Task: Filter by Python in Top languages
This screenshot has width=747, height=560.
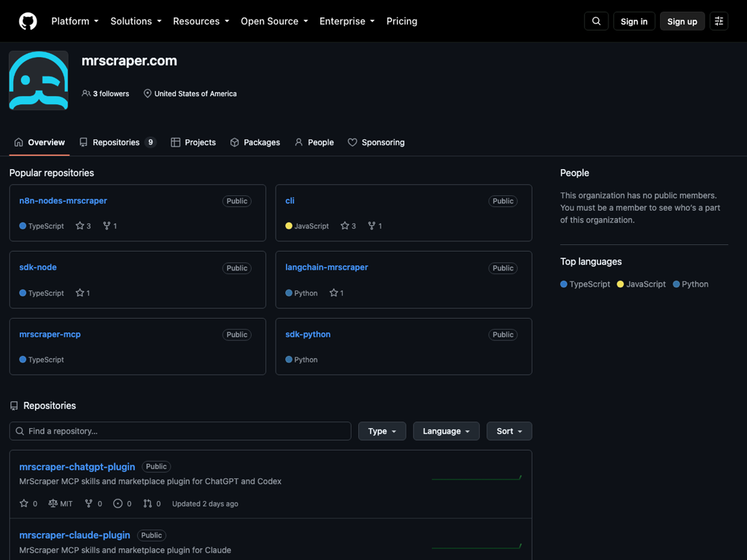Action: point(690,284)
